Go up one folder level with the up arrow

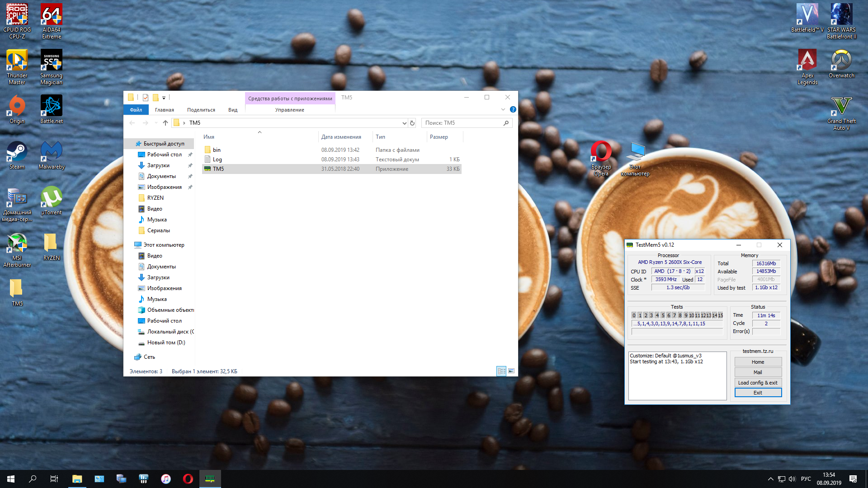click(165, 123)
